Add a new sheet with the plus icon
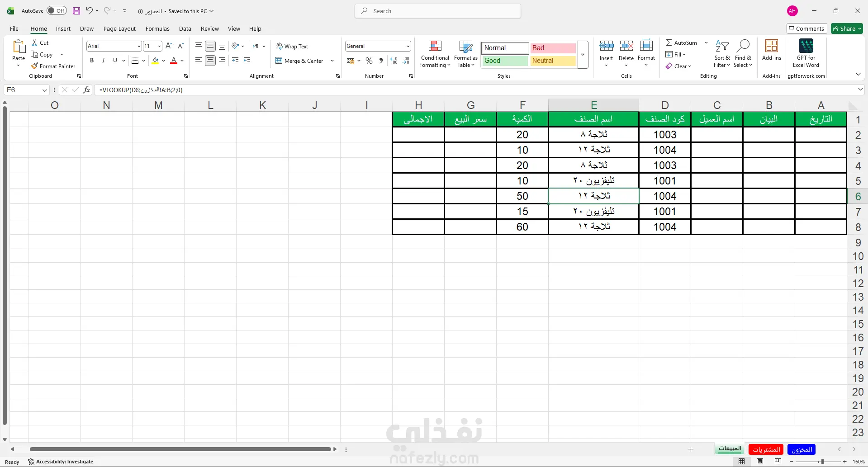 [x=691, y=449]
